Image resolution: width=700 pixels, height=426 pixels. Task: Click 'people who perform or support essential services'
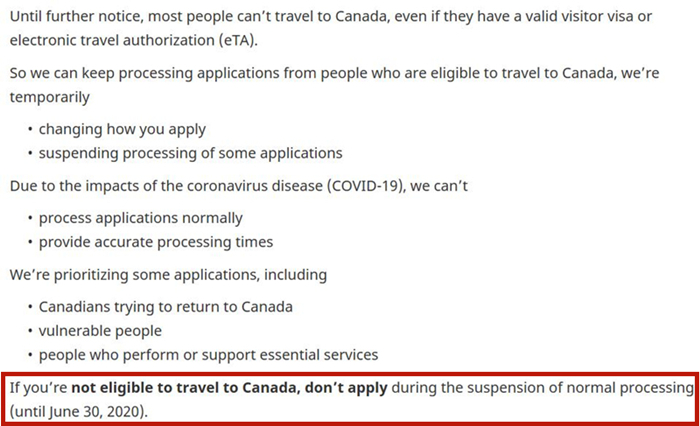208,355
